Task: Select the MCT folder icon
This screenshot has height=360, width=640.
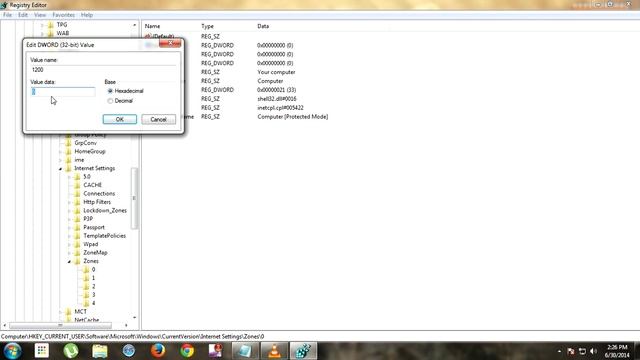Action: [68, 311]
